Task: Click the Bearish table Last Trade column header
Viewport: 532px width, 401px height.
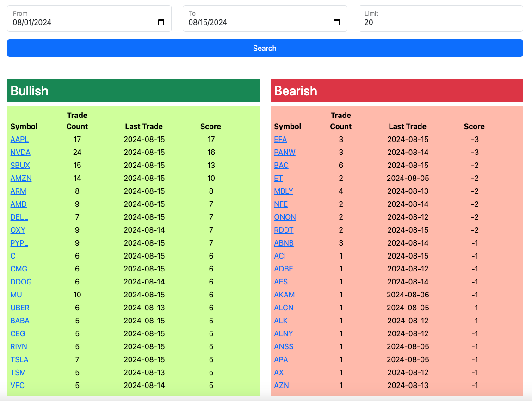Action: pos(408,127)
